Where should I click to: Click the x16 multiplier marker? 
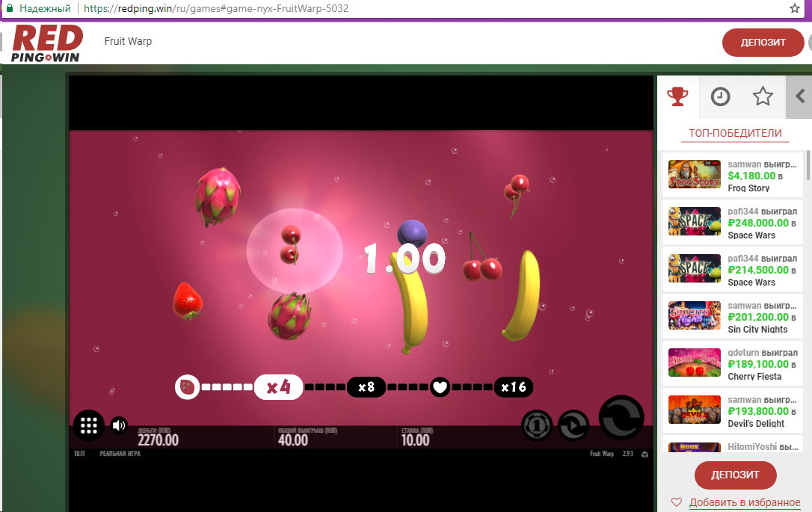point(513,387)
